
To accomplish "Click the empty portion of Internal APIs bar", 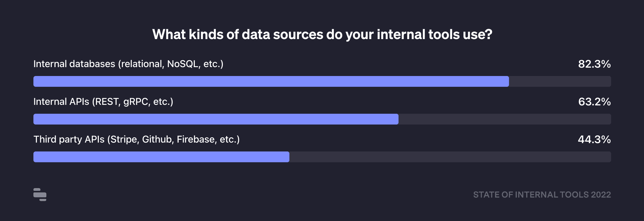I will click(x=504, y=119).
